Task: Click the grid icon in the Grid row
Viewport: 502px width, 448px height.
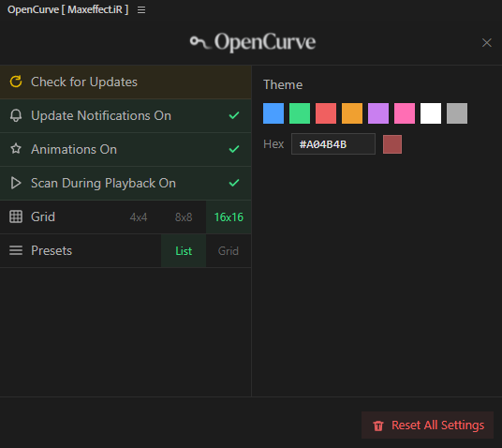Action: (16, 217)
